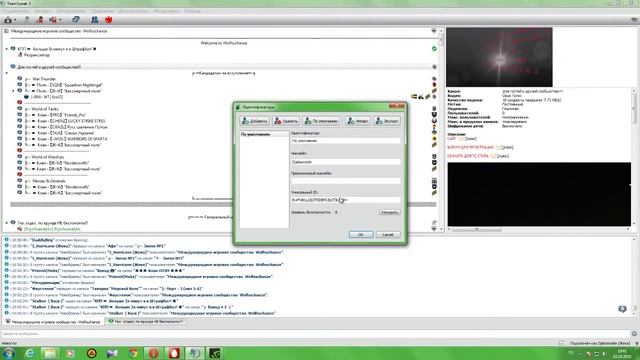Click the chat log vertical scrollbar
640x360 pixels.
(634, 276)
